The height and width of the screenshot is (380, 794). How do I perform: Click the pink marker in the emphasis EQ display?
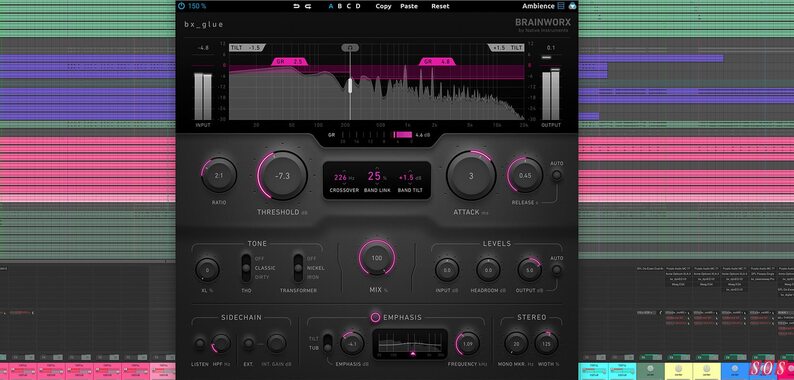[413, 354]
